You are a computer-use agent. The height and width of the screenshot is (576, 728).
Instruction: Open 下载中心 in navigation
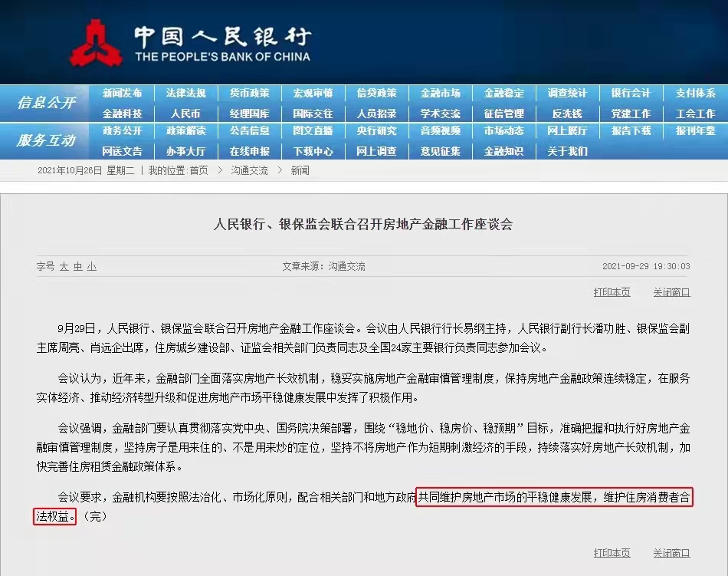[313, 151]
